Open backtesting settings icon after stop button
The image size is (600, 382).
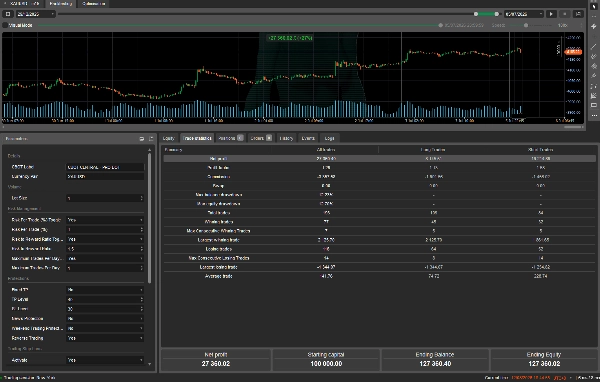(x=578, y=14)
